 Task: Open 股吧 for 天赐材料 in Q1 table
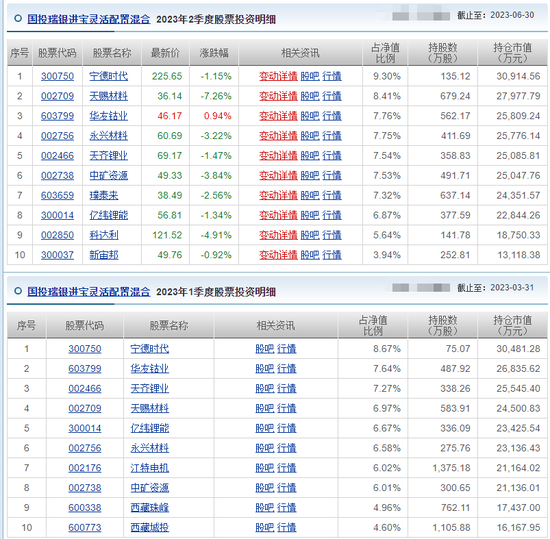(265, 409)
